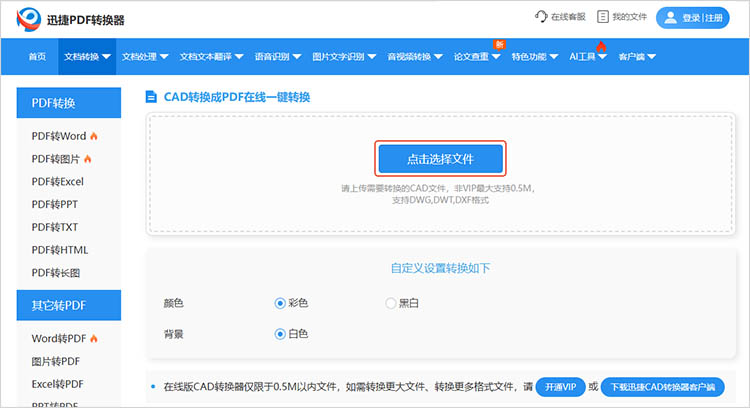Select the 白色 background radio button
This screenshot has width=750, height=408.
280,334
